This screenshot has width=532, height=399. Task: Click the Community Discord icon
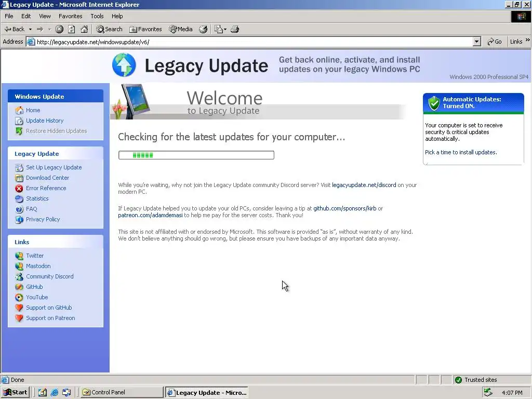click(19, 277)
